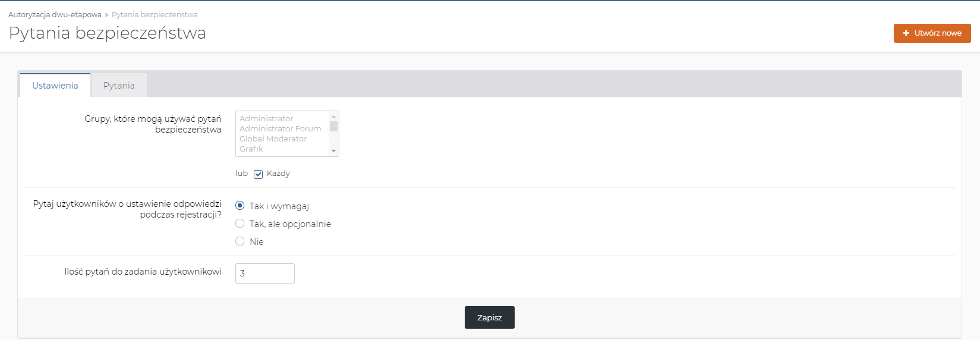The image size is (980, 340).
Task: Choose the "Tak, ale opcjonalnie" option
Action: click(x=240, y=223)
